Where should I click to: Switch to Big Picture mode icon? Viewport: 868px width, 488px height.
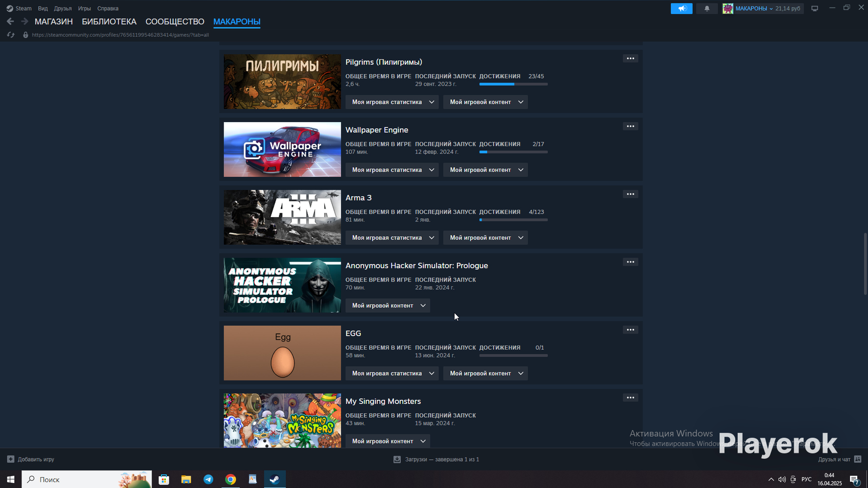pyautogui.click(x=815, y=8)
